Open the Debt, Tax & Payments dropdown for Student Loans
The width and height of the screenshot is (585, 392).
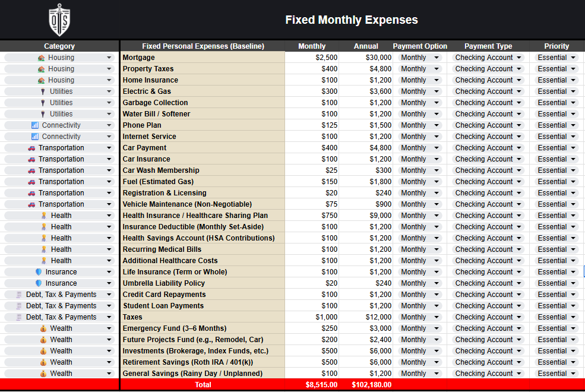(109, 306)
